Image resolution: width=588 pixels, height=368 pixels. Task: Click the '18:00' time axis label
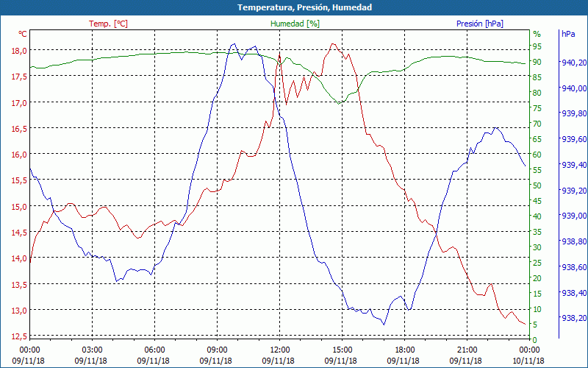[x=405, y=350]
